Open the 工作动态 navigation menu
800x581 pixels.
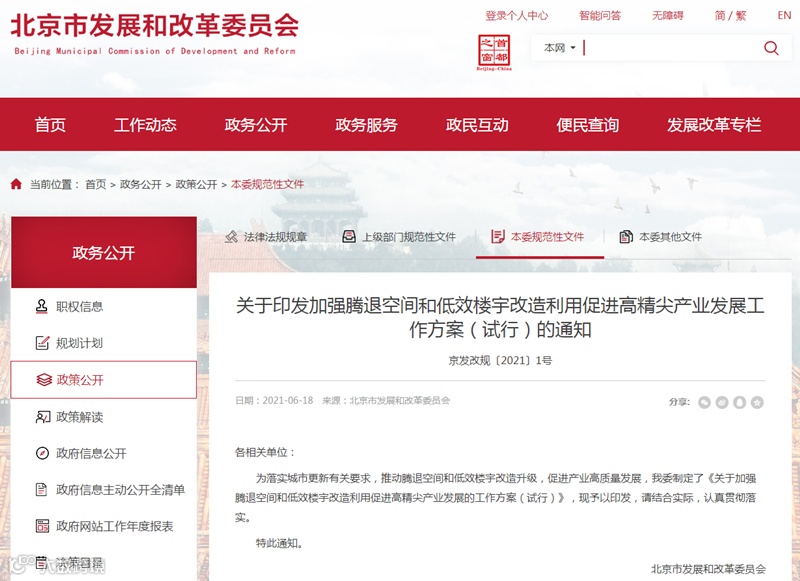pyautogui.click(x=145, y=125)
